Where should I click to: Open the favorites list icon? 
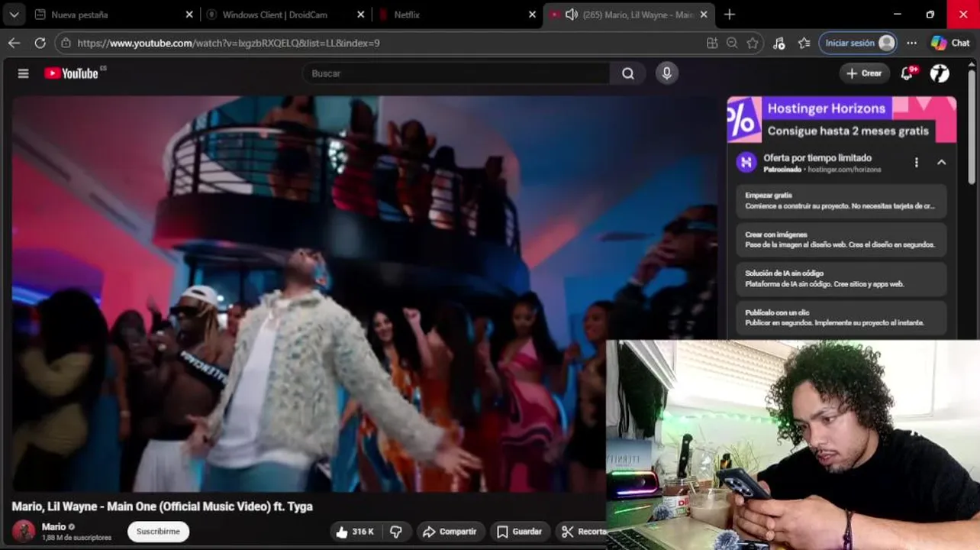804,43
